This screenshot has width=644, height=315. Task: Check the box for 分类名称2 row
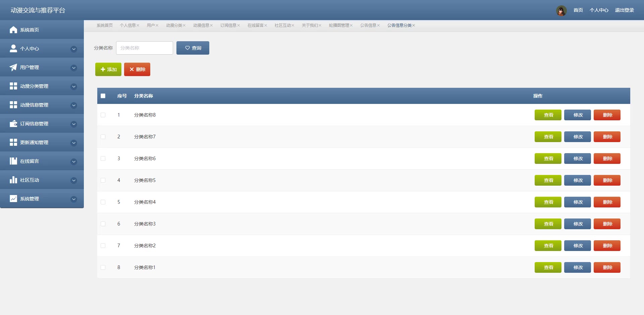103,246
